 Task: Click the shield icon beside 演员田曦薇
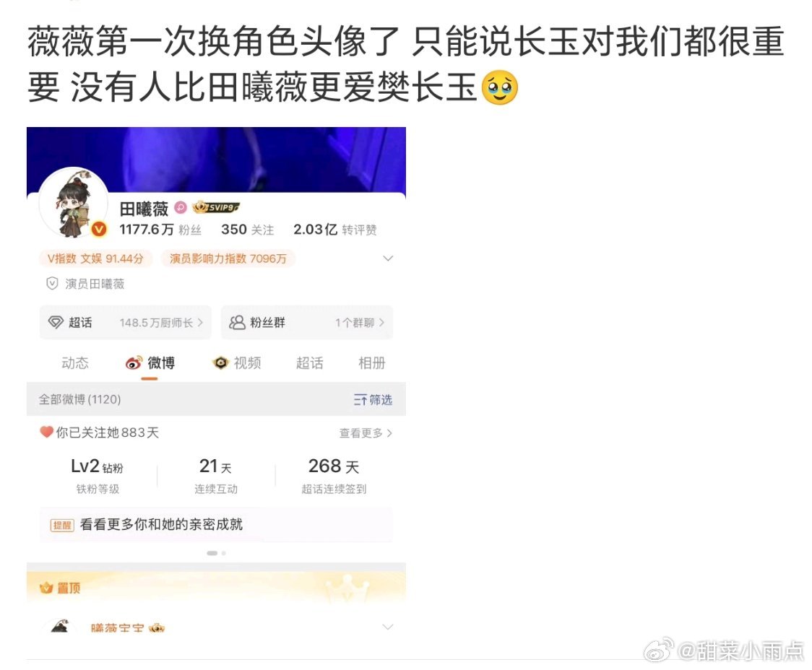click(x=52, y=284)
